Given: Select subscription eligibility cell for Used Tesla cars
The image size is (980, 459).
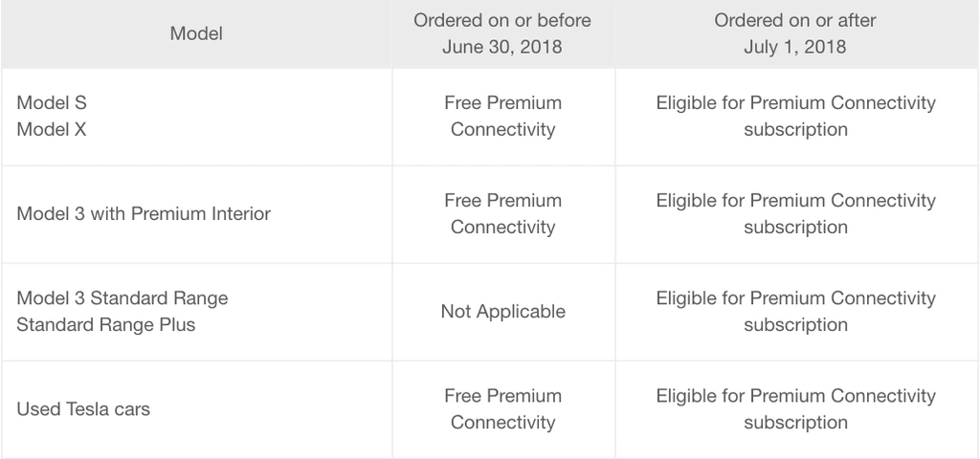Looking at the screenshot, I should pyautogui.click(x=795, y=409).
